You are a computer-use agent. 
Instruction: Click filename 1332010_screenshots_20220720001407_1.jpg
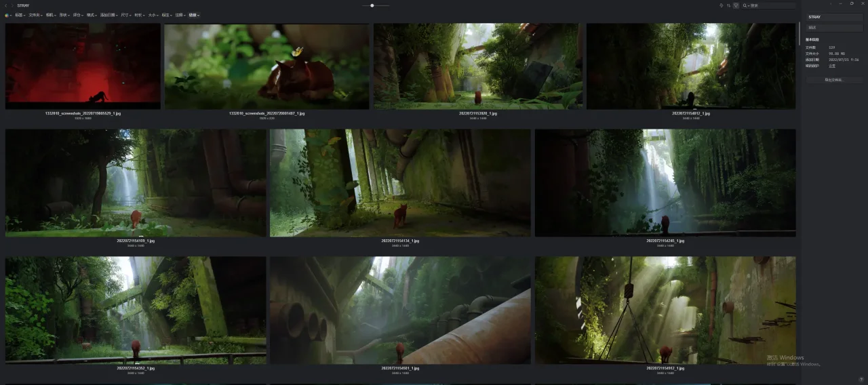[x=267, y=113]
